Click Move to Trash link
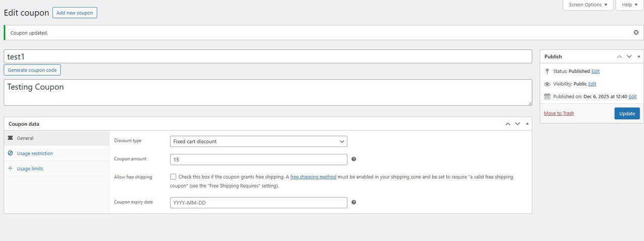The height and width of the screenshot is (241, 644). click(x=559, y=113)
